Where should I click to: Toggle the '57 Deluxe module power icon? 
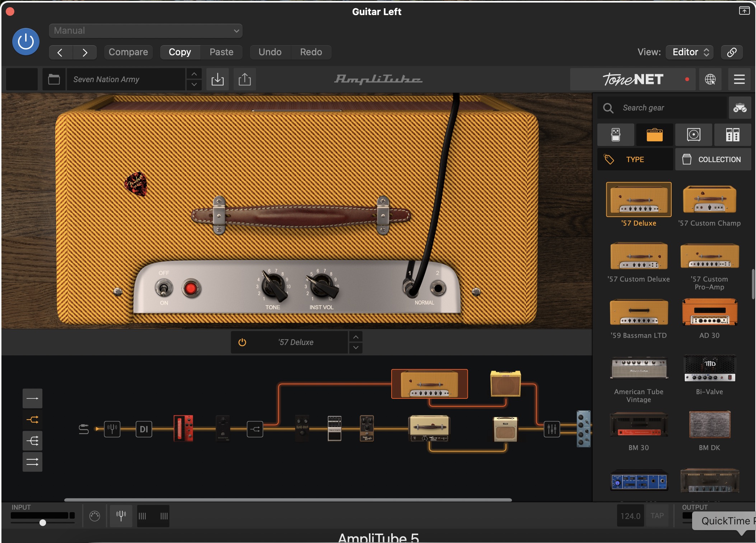pos(242,343)
